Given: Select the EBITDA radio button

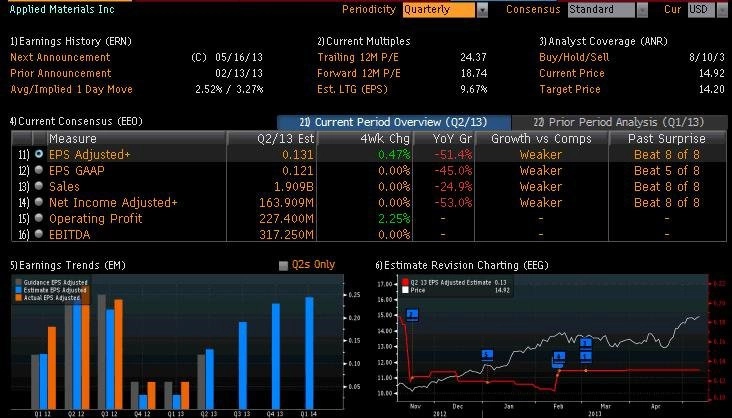Looking at the screenshot, I should coord(39,234).
